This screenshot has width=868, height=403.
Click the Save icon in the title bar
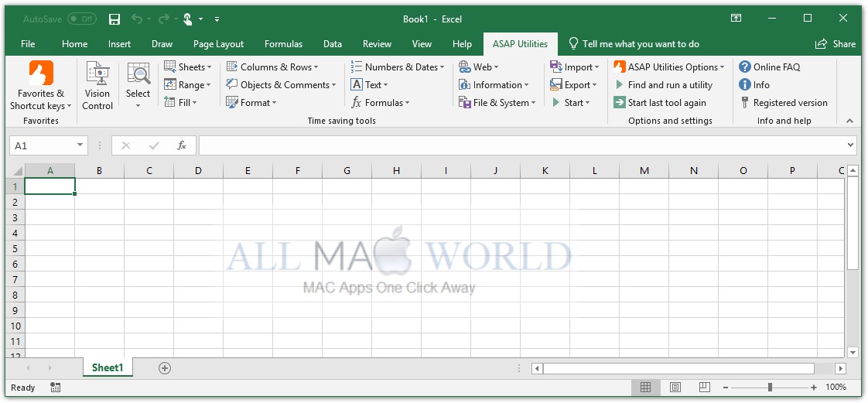coord(114,19)
